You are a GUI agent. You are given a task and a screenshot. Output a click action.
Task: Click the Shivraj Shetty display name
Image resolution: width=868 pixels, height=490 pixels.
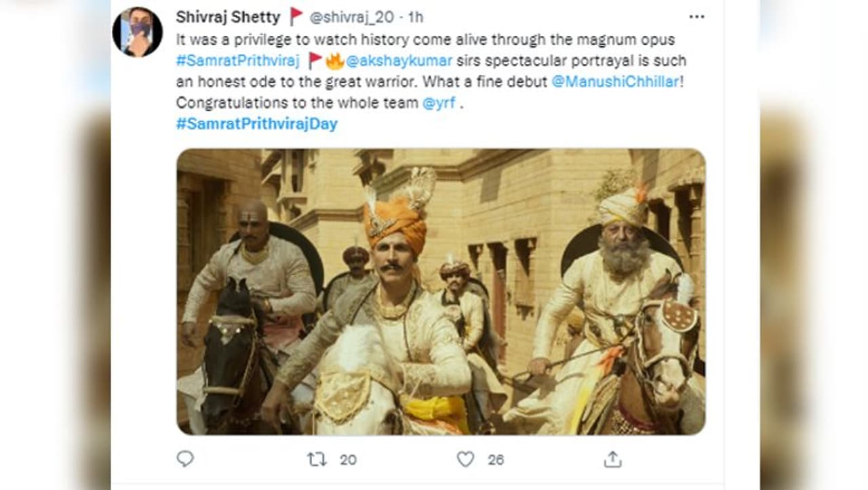(x=228, y=16)
